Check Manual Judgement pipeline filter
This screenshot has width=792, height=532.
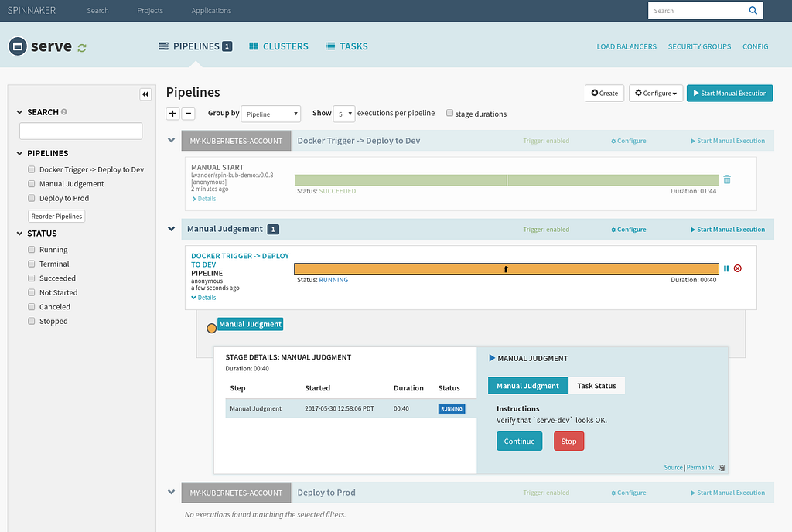coord(31,184)
